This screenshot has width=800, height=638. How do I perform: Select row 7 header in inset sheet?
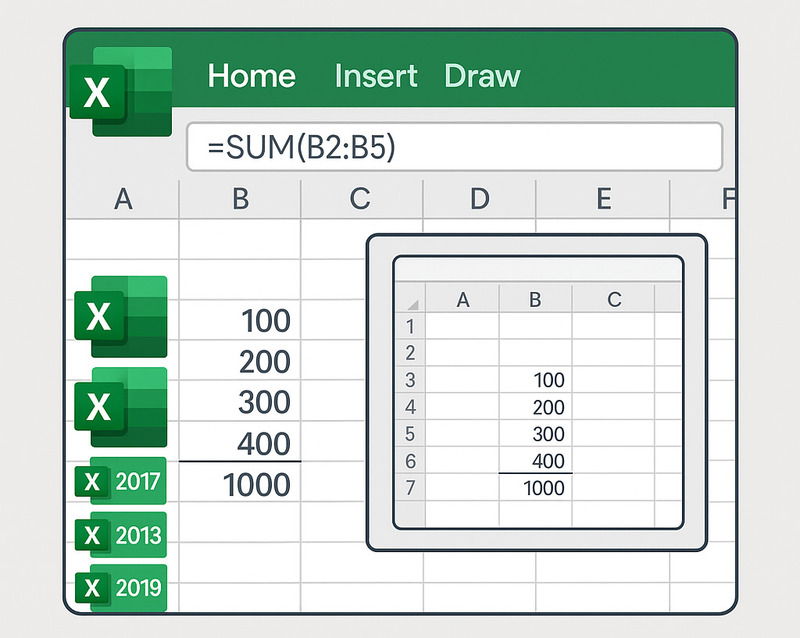tap(410, 488)
